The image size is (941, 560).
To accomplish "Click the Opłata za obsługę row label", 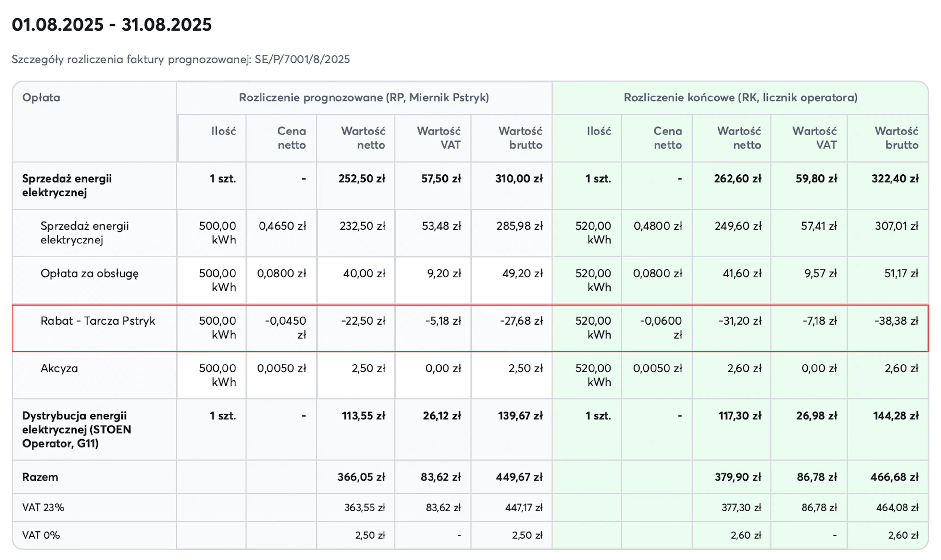I will click(x=89, y=274).
